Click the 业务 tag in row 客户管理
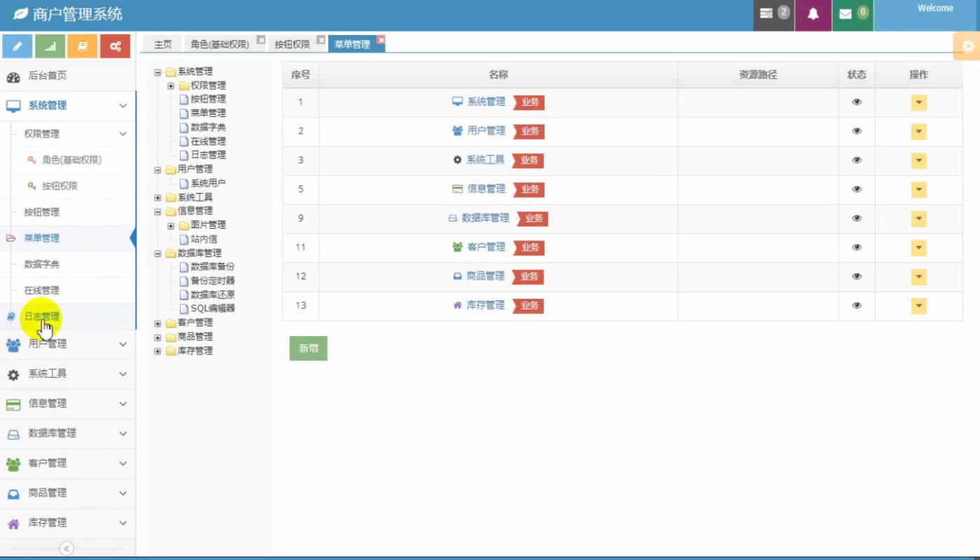The width and height of the screenshot is (980, 560). coord(528,247)
